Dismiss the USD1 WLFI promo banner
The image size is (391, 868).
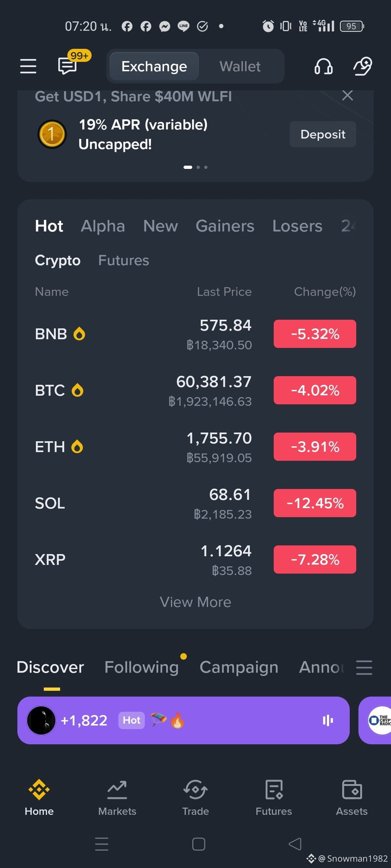[x=348, y=95]
